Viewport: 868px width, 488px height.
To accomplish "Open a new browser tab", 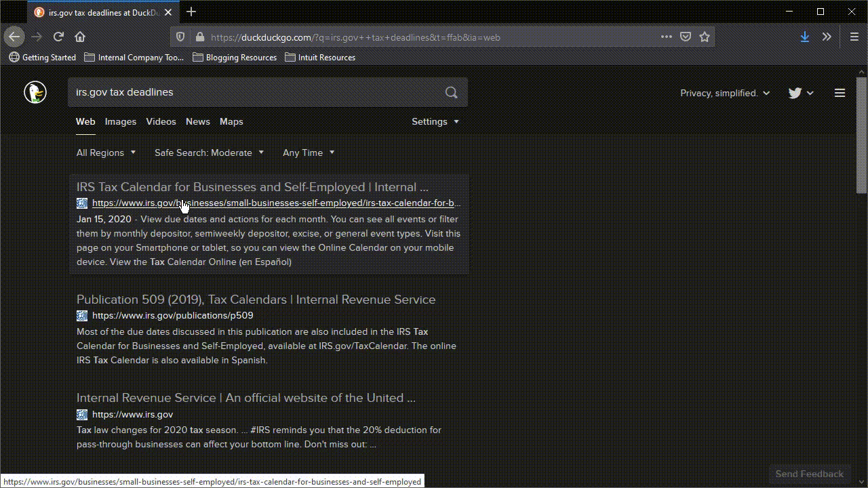I will point(191,12).
